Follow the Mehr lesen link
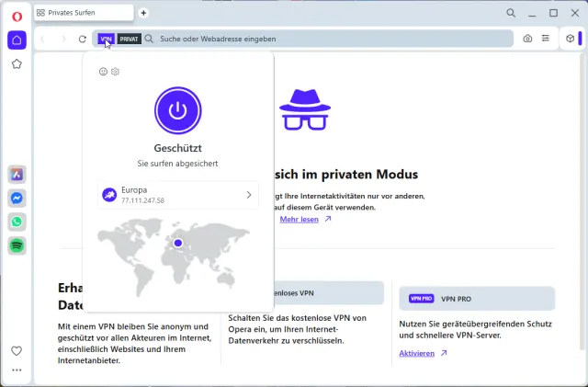 click(300, 220)
